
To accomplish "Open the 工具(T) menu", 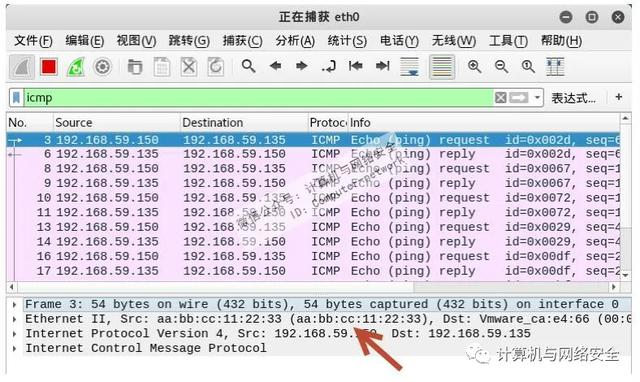I will 508,41.
